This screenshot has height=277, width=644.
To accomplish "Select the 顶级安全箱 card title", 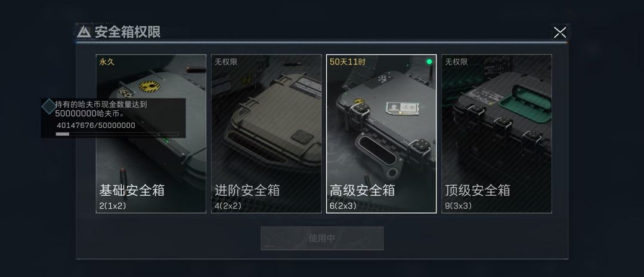I will pos(478,190).
